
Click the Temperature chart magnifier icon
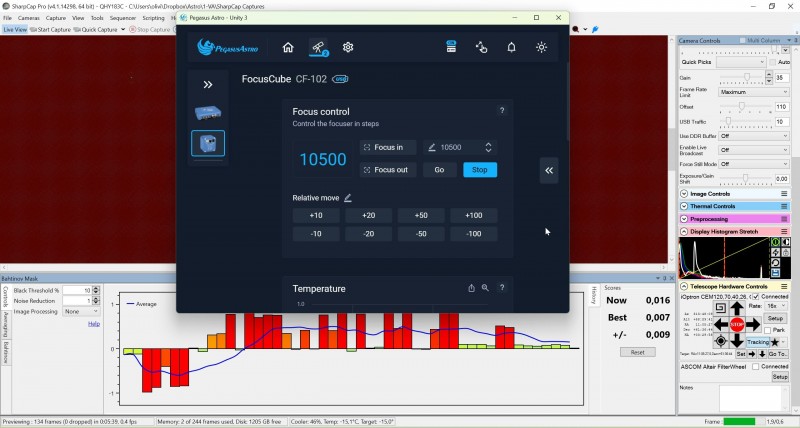485,288
